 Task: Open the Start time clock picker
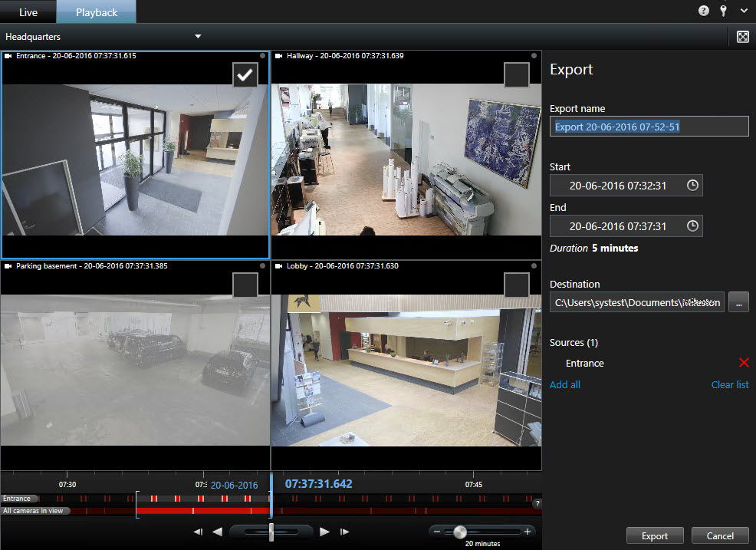[692, 186]
